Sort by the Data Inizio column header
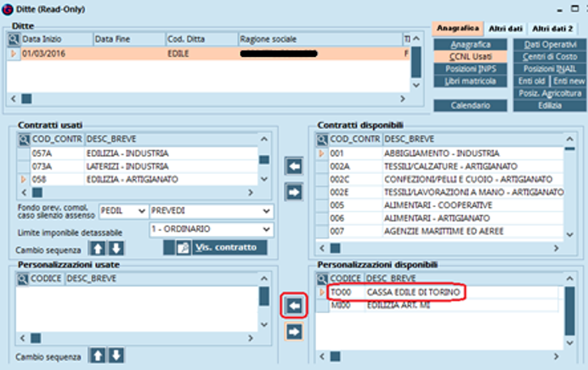This screenshot has width=588, height=370. tap(56, 39)
